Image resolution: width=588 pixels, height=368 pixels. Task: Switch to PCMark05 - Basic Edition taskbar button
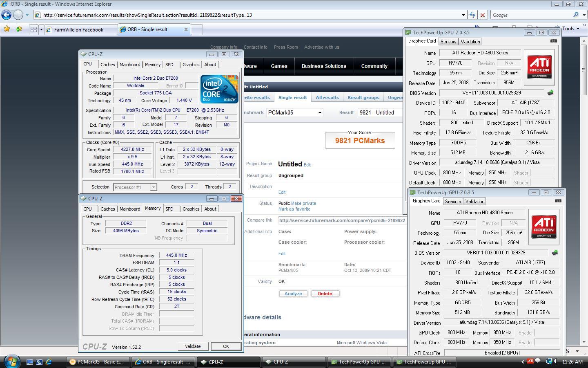[98, 362]
